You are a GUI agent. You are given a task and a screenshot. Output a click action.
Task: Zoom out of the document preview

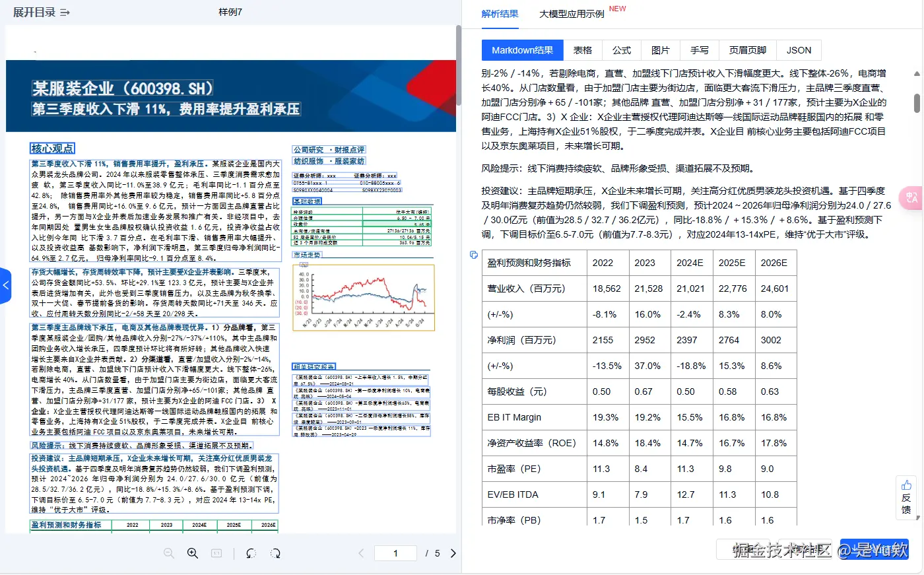pyautogui.click(x=168, y=553)
